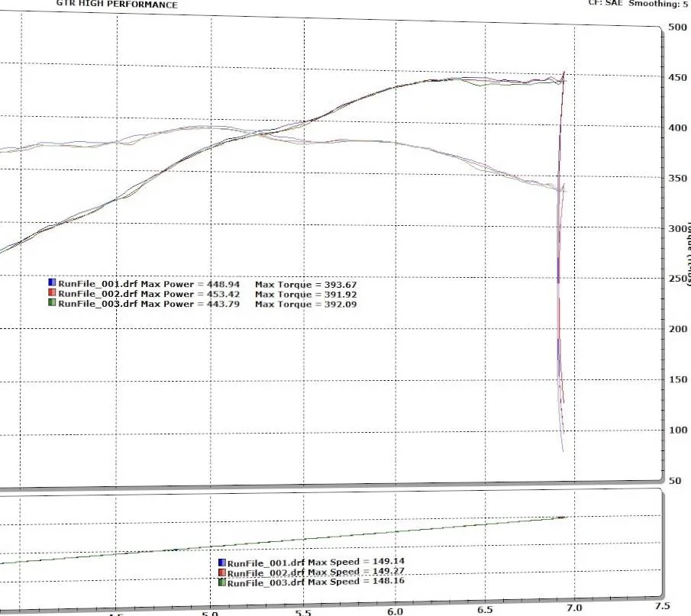The width and height of the screenshot is (691, 616).
Task: Click the red RunFile_002 Max Speed swatch
Action: pos(222,572)
